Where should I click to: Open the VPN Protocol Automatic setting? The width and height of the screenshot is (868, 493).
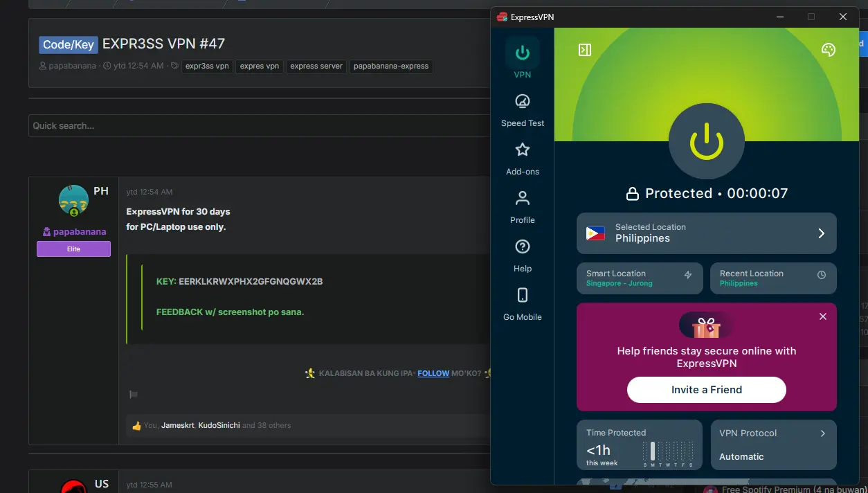click(773, 445)
